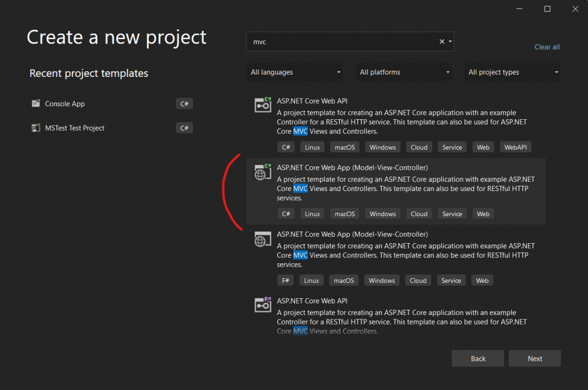
Task: Click the Next button
Action: click(x=535, y=358)
